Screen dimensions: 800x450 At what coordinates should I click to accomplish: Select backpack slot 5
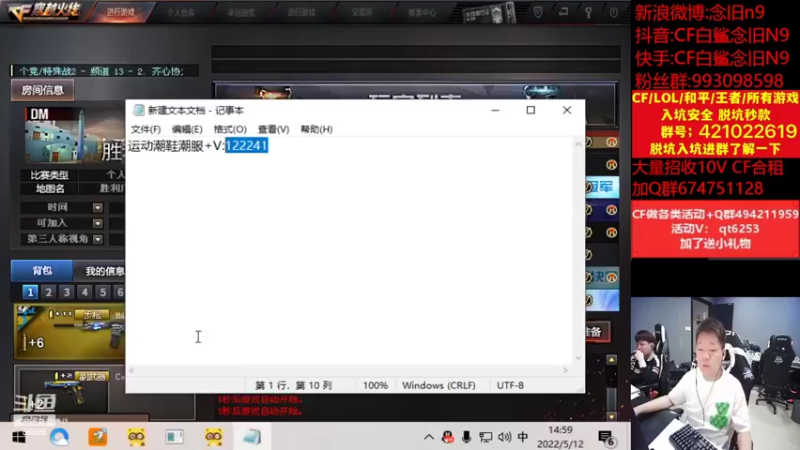pos(103,292)
